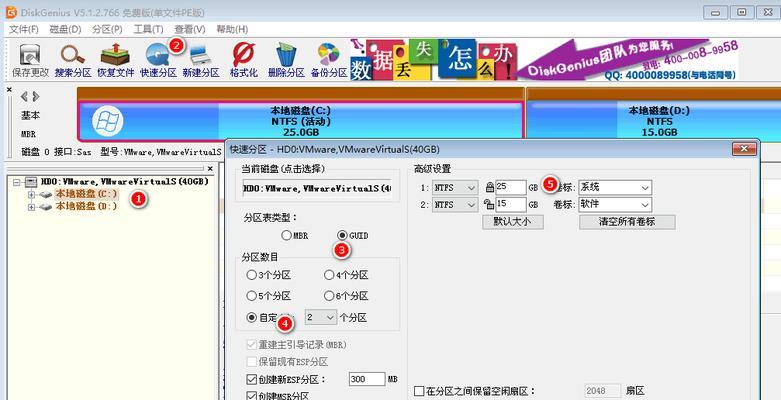Open Backup Partition (备份分区) tool
Image resolution: width=781 pixels, height=400 pixels.
coord(329,60)
